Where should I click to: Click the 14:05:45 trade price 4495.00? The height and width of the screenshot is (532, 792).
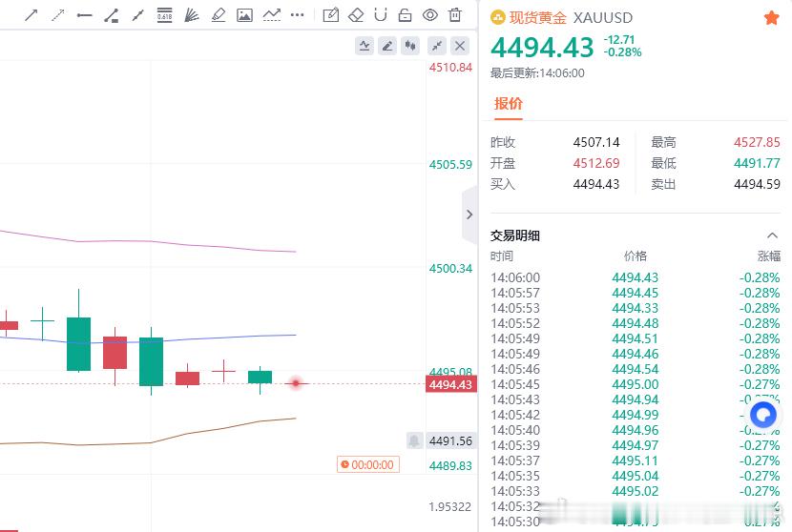click(x=635, y=384)
